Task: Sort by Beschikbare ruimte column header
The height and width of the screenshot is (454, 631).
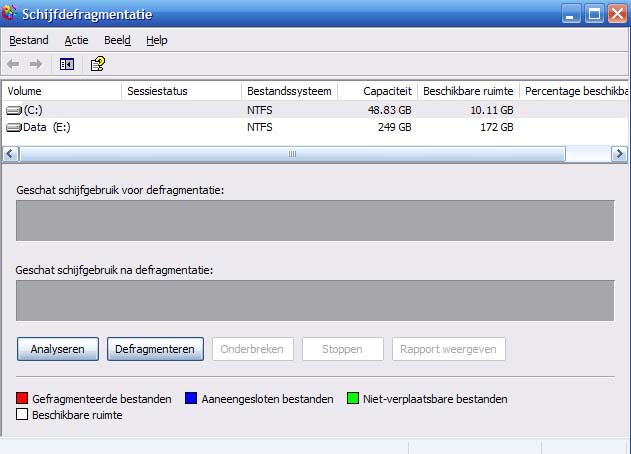Action: pos(468,91)
